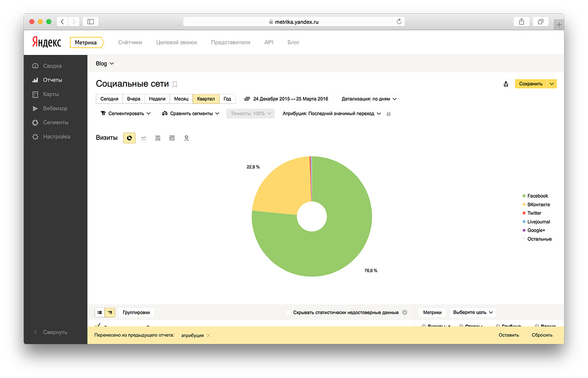Select the Месяц period tab
Image resolution: width=588 pixels, height=378 pixels.
181,99
